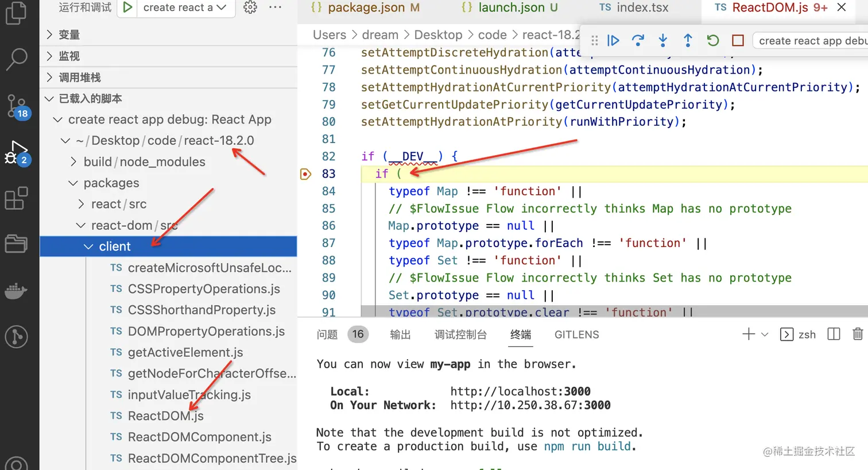The image size is (868, 470).
Task: Open the Search view in activity bar
Action: [x=16, y=59]
